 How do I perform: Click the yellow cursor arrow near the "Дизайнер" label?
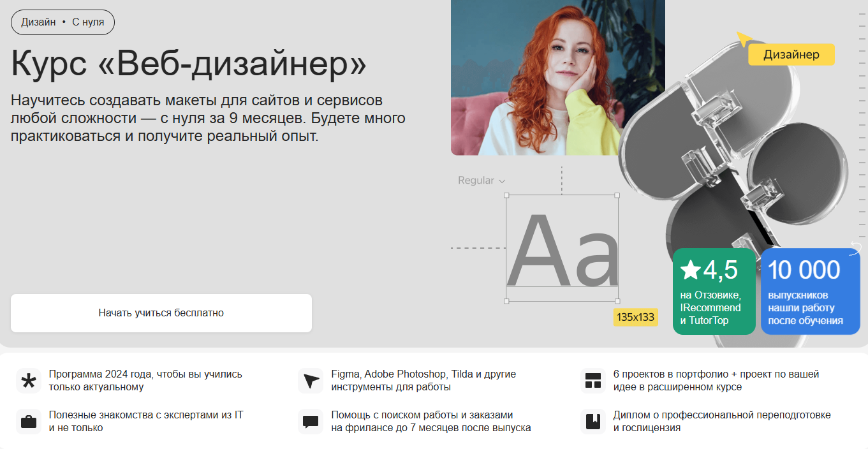744,39
